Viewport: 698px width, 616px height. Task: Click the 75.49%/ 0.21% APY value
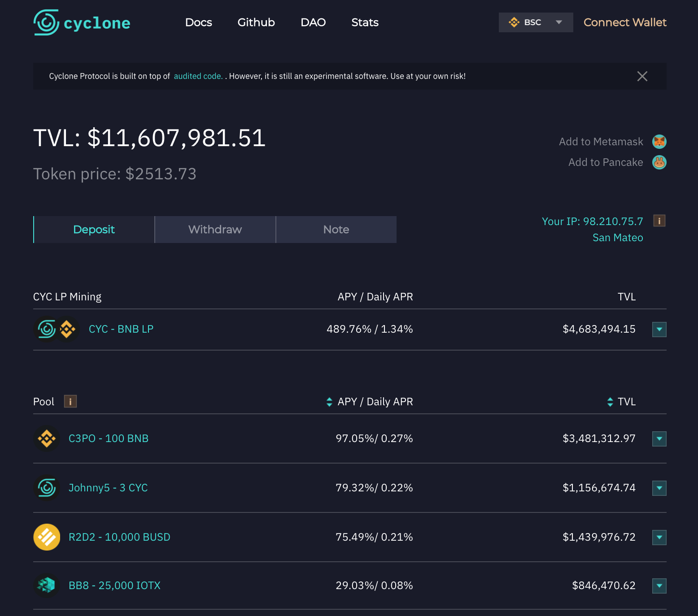pyautogui.click(x=374, y=537)
